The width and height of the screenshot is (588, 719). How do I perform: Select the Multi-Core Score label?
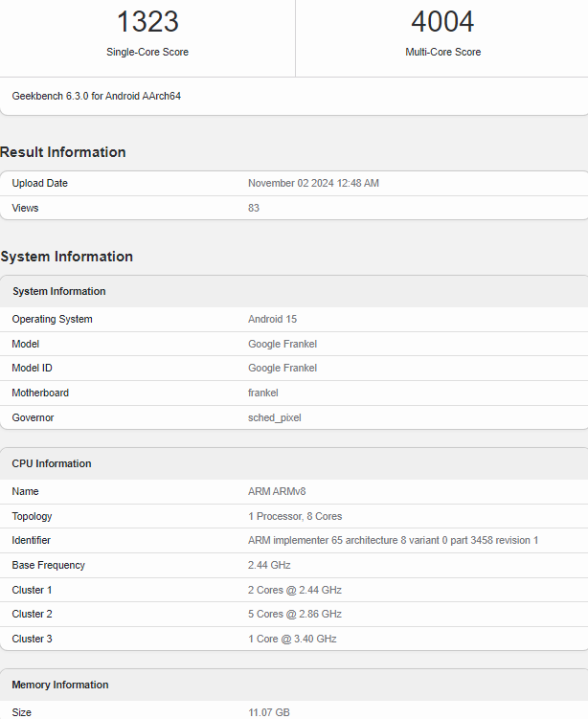tap(443, 52)
